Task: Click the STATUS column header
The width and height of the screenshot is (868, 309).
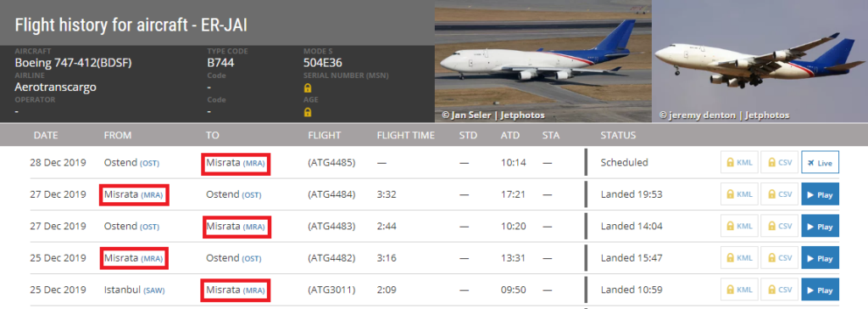Action: (618, 135)
